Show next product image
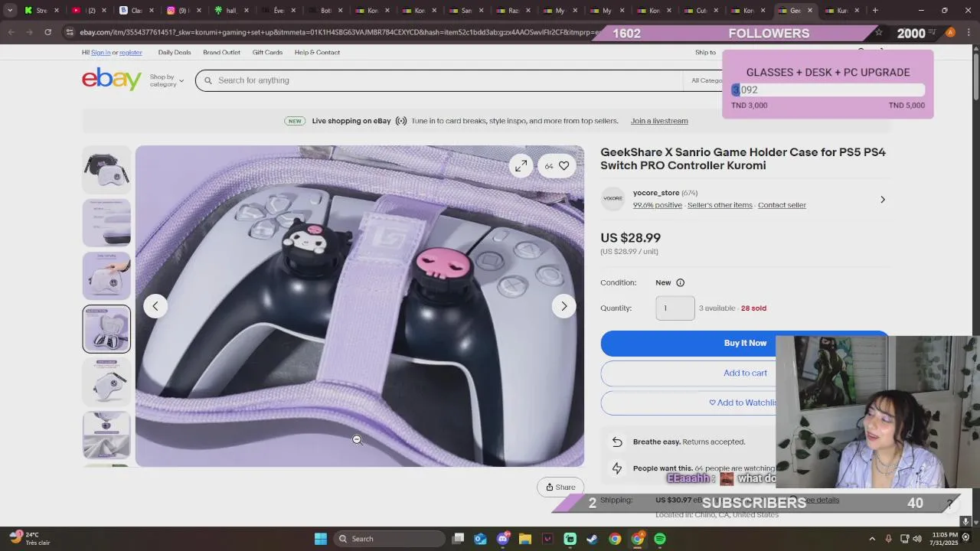980x551 pixels. coord(564,306)
